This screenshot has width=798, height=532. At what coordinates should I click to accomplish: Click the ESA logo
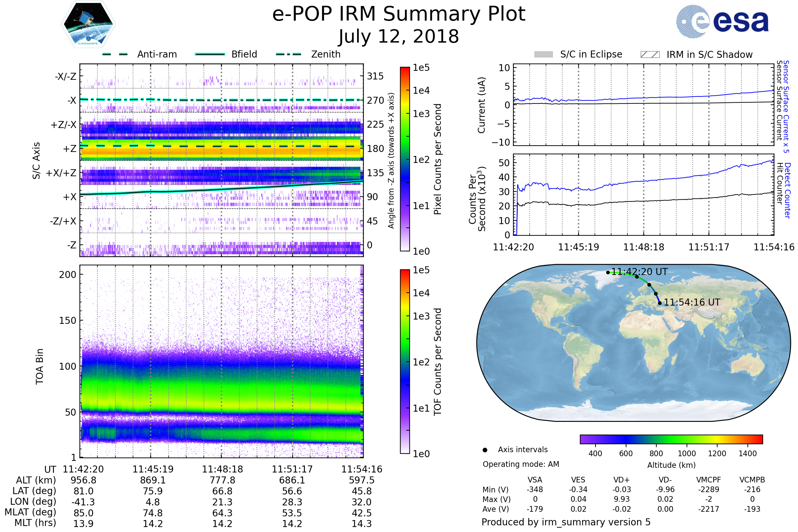722,21
